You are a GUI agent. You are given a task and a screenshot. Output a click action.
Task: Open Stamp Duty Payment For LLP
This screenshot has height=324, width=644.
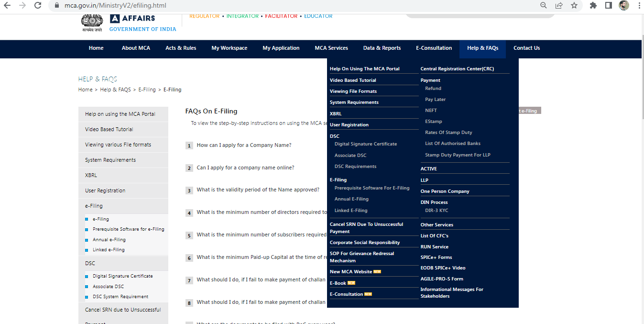point(458,155)
